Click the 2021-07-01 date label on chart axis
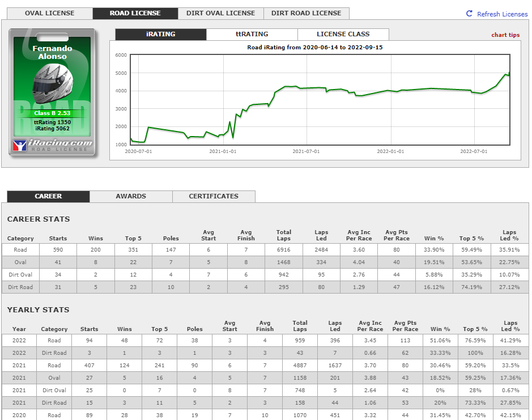The height and width of the screenshot is (420, 532). [x=306, y=151]
